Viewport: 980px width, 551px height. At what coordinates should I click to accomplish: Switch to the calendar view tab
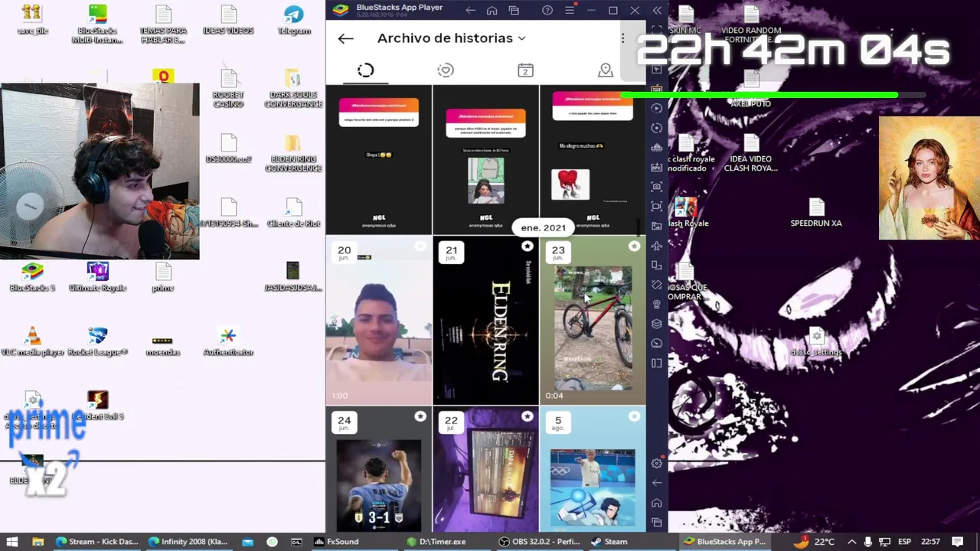pyautogui.click(x=525, y=70)
